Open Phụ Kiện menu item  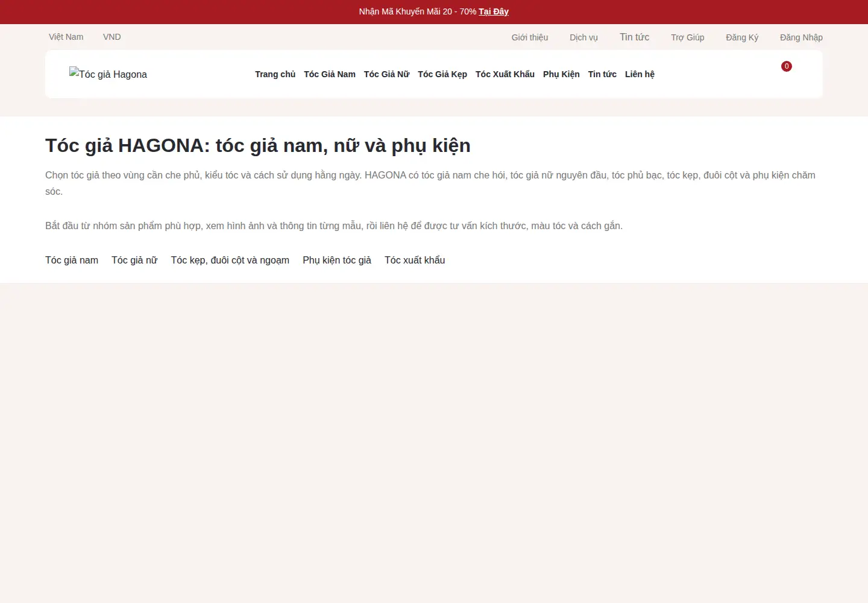(561, 74)
